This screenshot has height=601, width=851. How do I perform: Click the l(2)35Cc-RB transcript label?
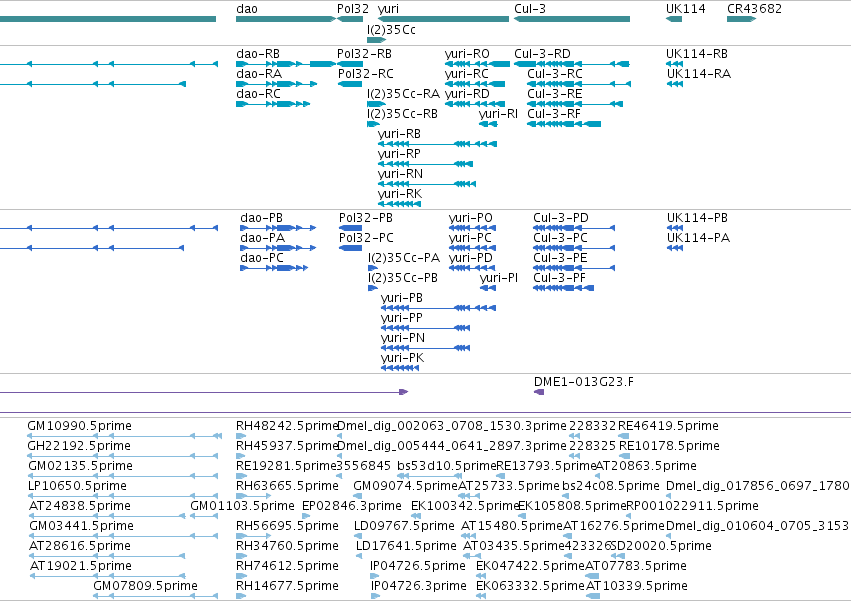click(x=402, y=115)
